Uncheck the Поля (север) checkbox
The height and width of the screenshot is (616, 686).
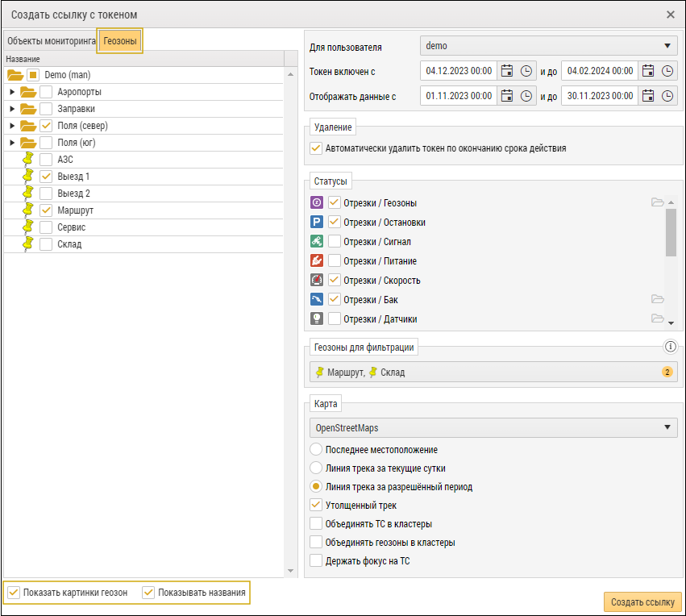click(x=46, y=126)
